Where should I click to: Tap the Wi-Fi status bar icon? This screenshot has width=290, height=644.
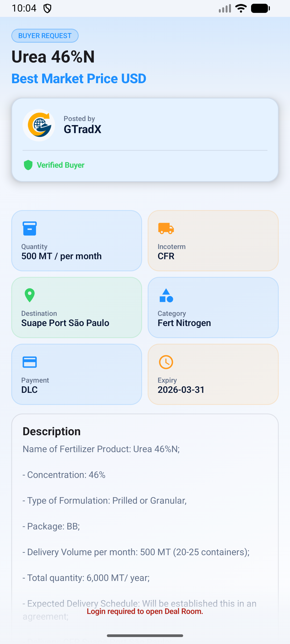241,8
